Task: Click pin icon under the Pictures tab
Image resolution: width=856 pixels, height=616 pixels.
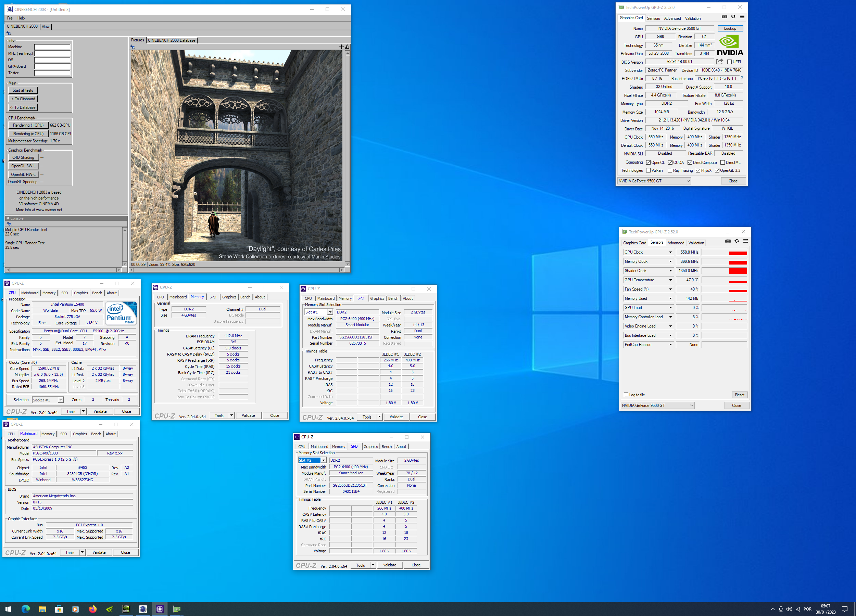Action: [133, 47]
